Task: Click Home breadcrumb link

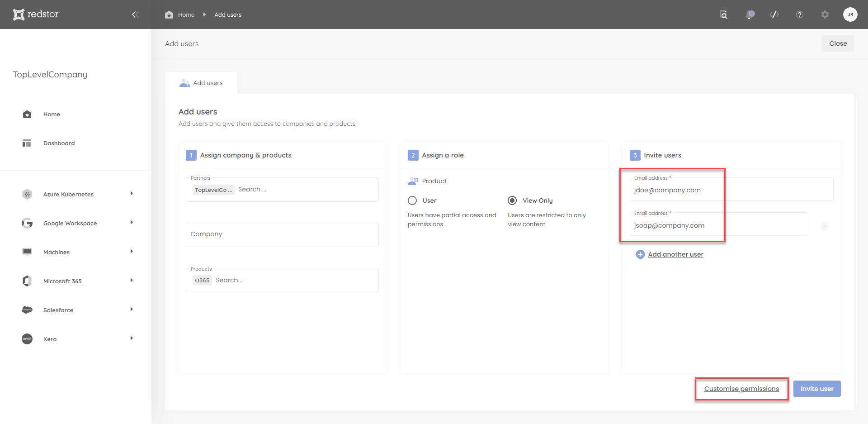Action: tap(186, 14)
